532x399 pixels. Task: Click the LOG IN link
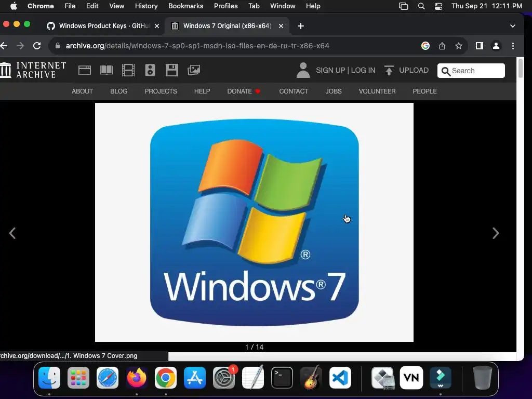[x=363, y=70]
